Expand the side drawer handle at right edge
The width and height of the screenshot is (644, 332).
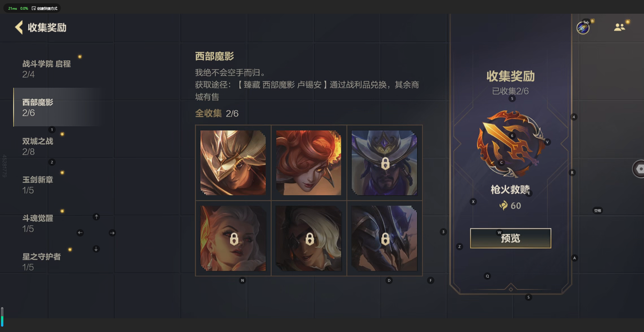pyautogui.click(x=638, y=169)
